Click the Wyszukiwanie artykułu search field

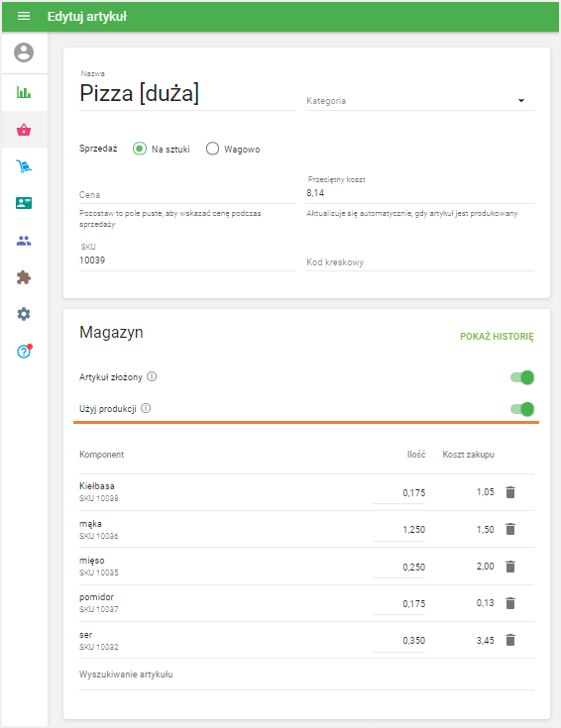pos(306,675)
